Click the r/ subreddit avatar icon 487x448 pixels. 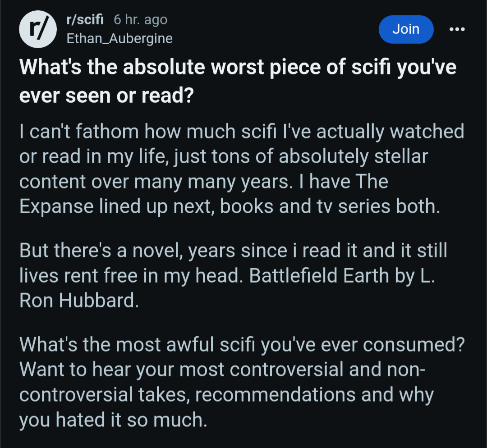38,28
